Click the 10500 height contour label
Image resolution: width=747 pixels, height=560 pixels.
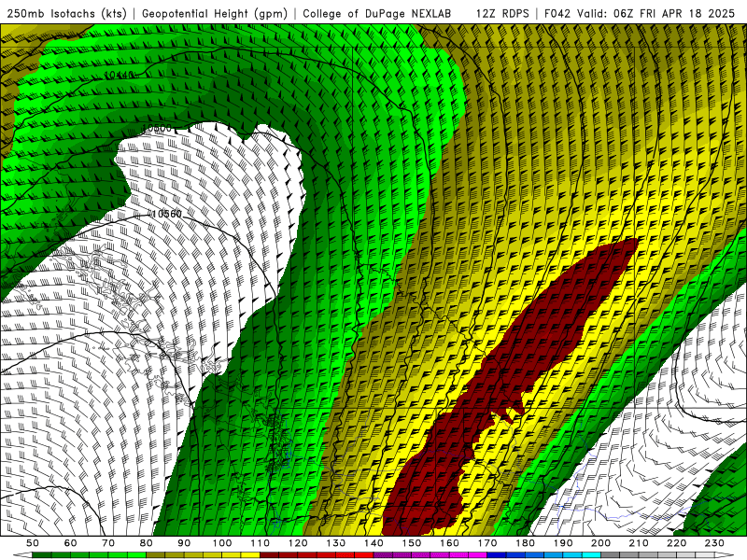pyautogui.click(x=157, y=128)
